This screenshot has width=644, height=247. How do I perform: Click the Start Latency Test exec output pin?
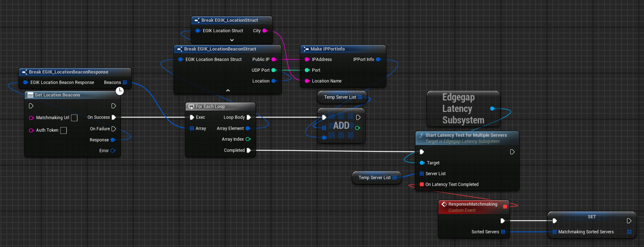pyautogui.click(x=512, y=152)
